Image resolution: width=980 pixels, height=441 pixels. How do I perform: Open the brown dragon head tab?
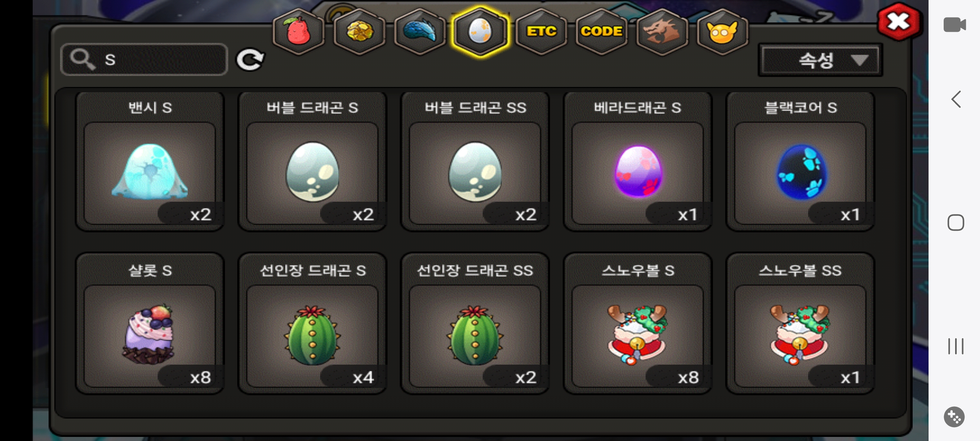pyautogui.click(x=662, y=32)
